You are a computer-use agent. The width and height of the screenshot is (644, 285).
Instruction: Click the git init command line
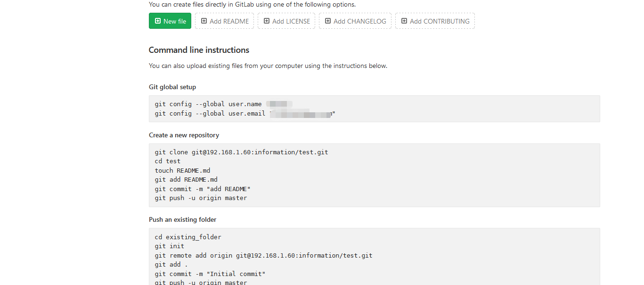click(x=170, y=246)
